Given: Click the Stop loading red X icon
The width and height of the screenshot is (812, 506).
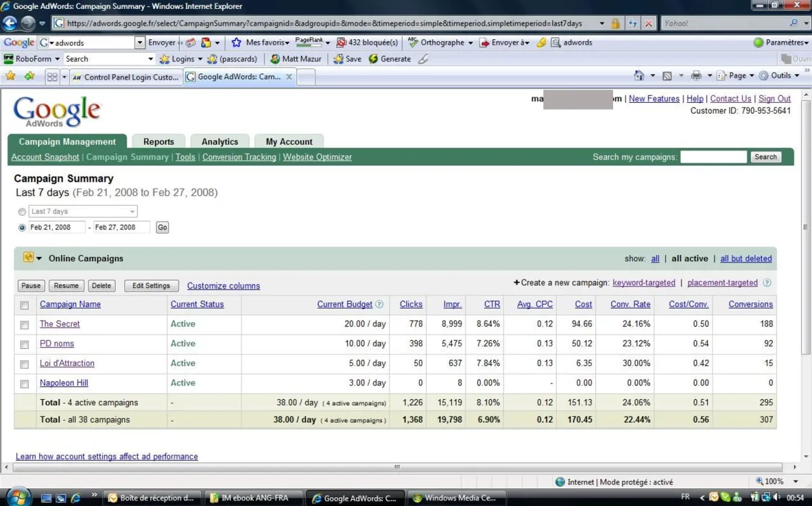Looking at the screenshot, I should click(x=648, y=23).
